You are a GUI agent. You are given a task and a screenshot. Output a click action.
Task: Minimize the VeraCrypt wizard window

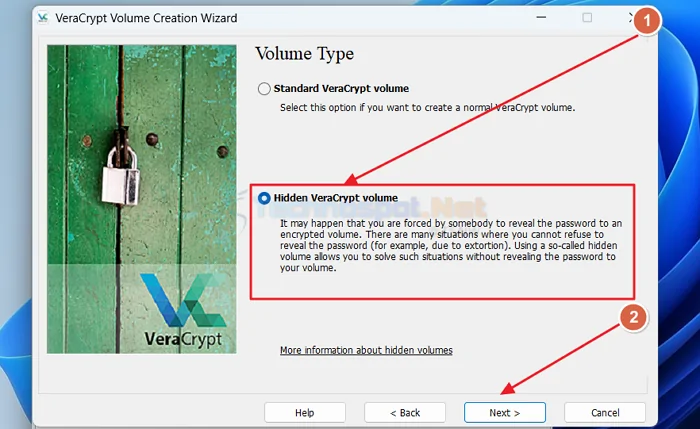click(541, 17)
